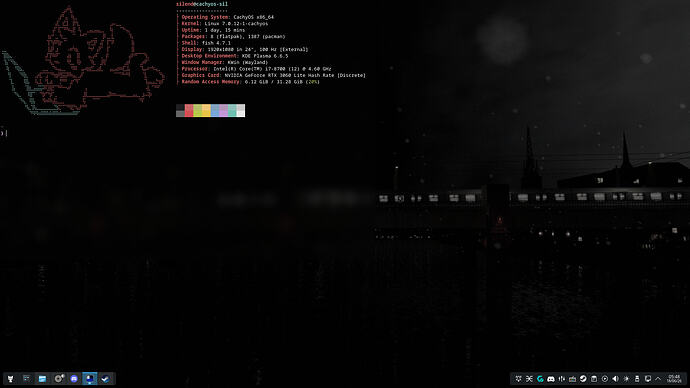Open the display configuration tray icon
Viewport: 690px width, 388px height.
648,379
